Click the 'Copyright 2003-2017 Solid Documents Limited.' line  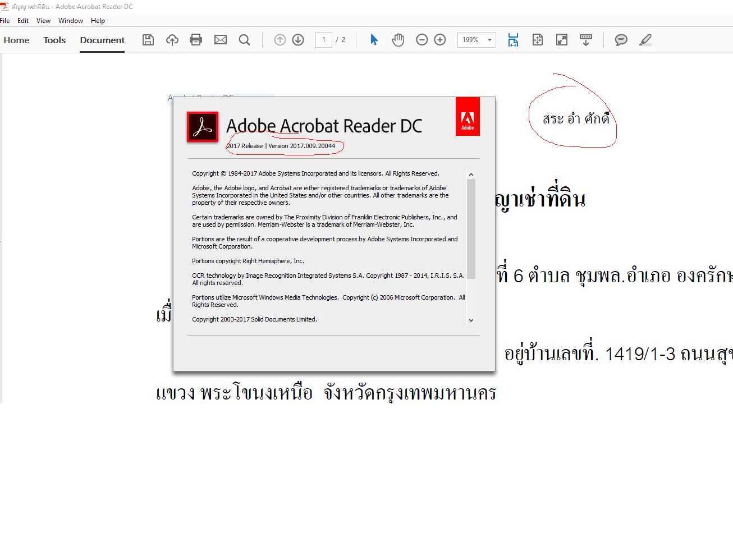tap(254, 319)
